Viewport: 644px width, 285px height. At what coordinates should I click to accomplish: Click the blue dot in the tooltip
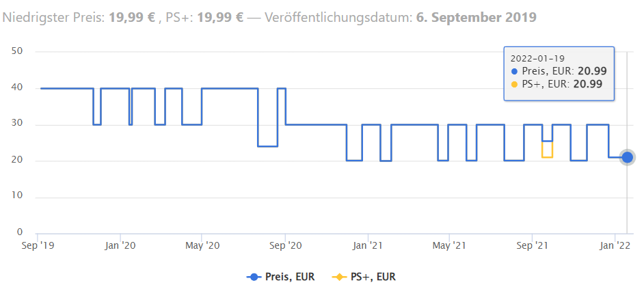coord(514,70)
